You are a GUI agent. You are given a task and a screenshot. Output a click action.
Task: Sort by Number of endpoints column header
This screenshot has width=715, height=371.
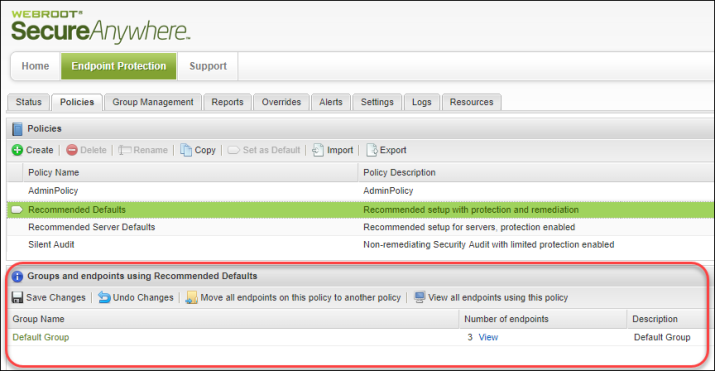543,319
